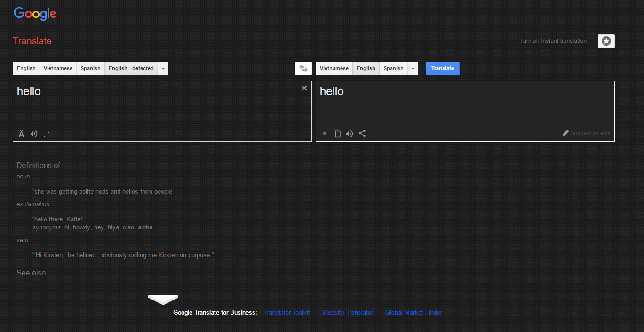644x332 pixels.
Task: Click the synonym ciao
Action: (x=128, y=227)
